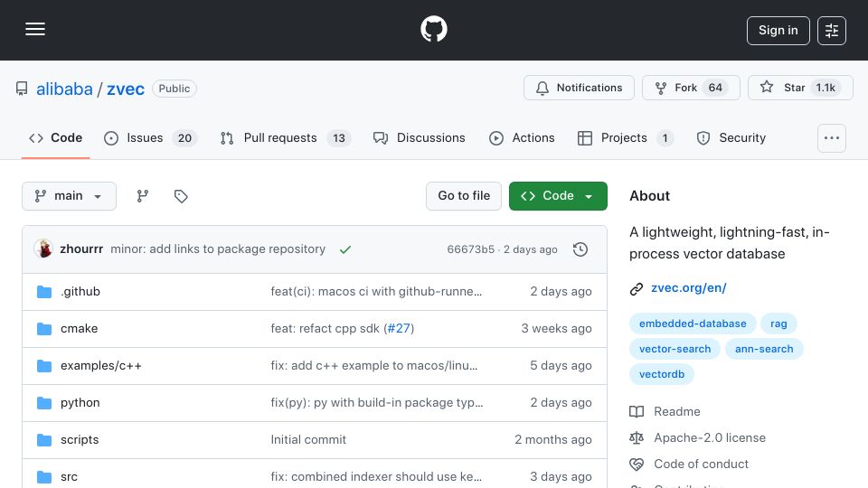The image size is (868, 488).
Task: Expand more repository tabs ellipsis menu
Action: [832, 138]
